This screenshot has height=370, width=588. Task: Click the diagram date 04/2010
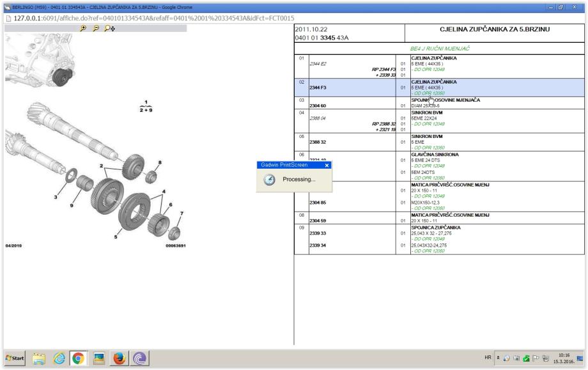coord(13,245)
